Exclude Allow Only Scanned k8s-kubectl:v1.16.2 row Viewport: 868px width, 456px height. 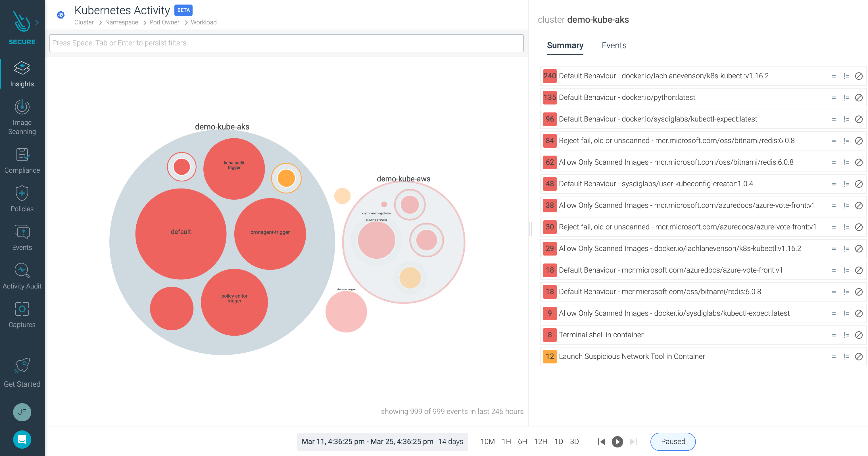(x=859, y=248)
